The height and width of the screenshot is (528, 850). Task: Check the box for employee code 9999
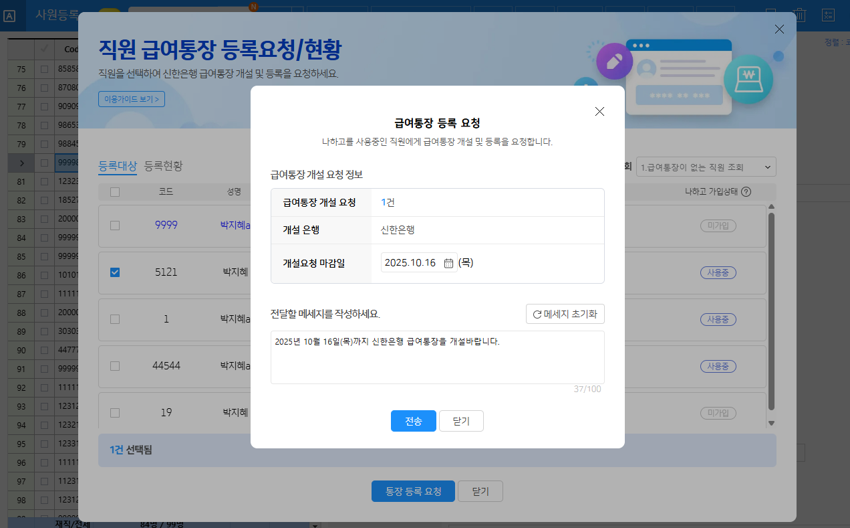tap(115, 226)
